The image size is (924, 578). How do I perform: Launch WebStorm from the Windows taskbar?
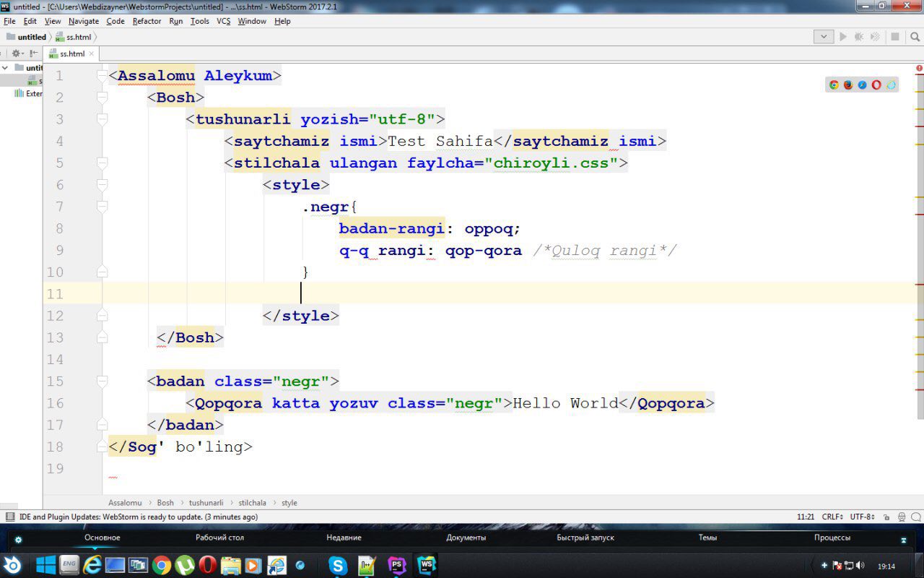point(426,565)
